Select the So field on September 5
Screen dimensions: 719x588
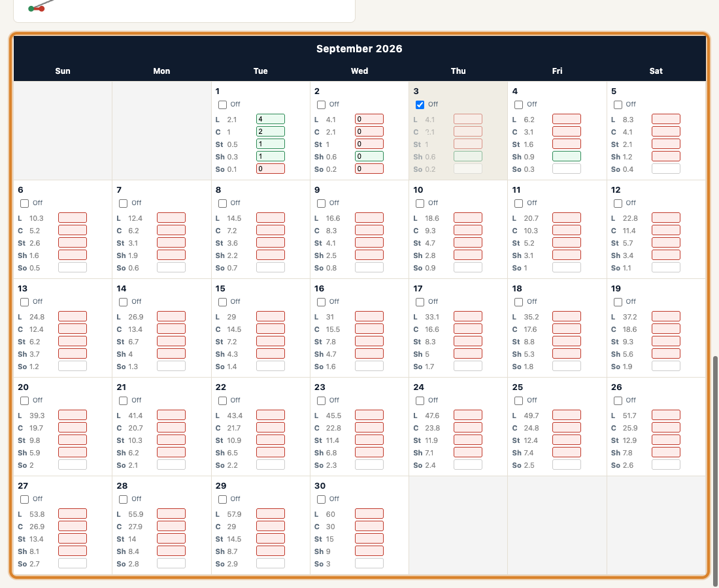(x=666, y=169)
